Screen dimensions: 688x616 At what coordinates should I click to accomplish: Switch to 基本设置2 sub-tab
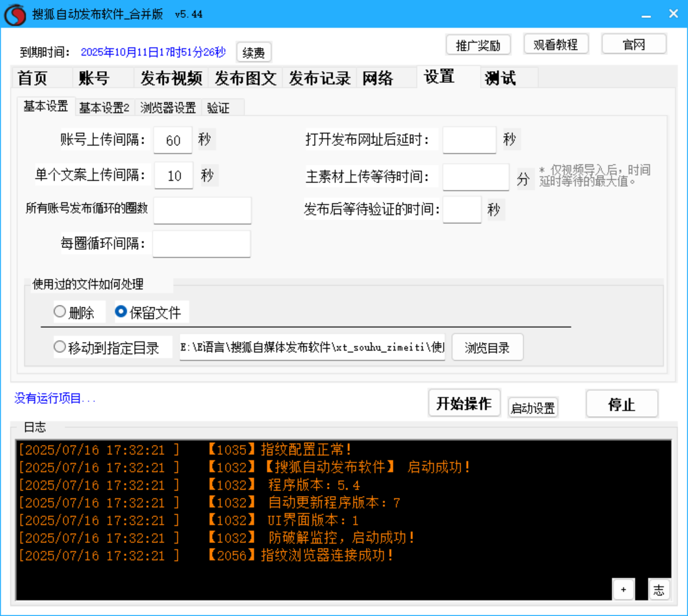(x=104, y=108)
